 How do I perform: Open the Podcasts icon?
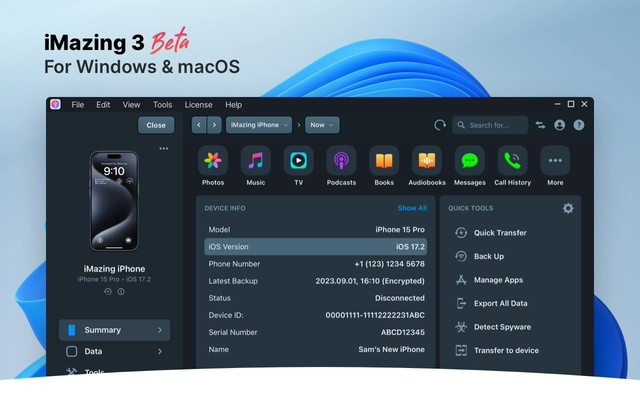coord(341,160)
